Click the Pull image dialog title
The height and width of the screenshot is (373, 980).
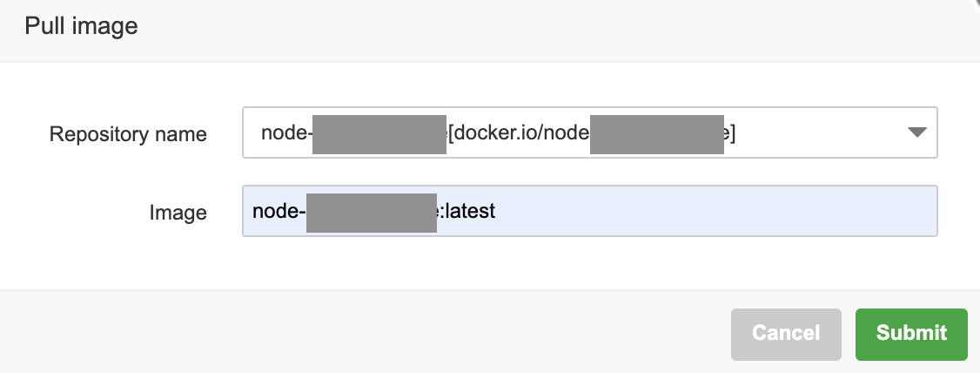(x=81, y=26)
